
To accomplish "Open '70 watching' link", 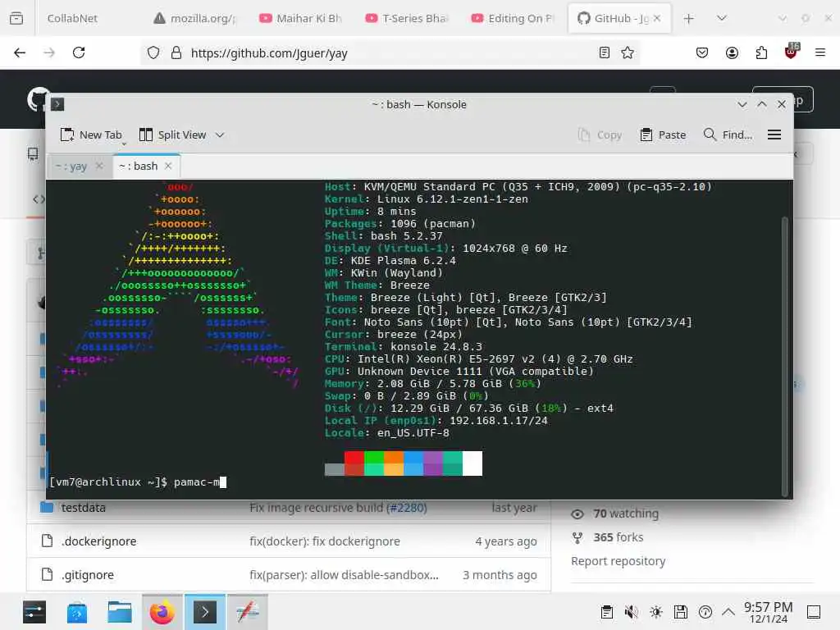I will pyautogui.click(x=626, y=514).
